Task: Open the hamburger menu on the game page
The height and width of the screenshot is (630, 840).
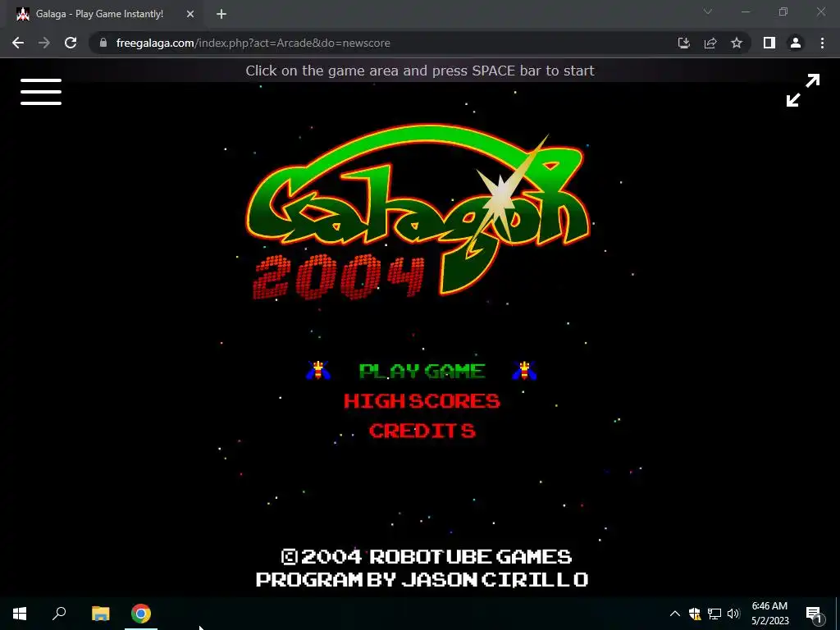Action: click(41, 92)
